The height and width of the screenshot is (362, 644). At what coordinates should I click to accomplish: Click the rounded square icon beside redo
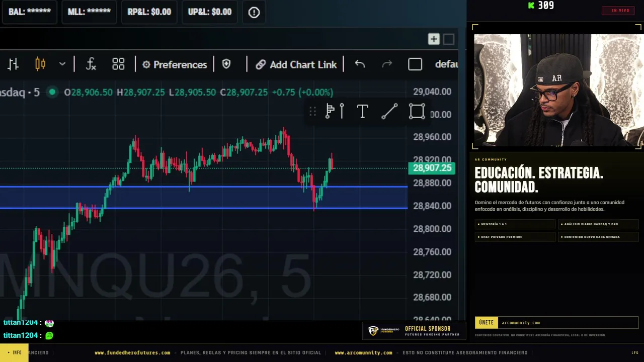415,64
